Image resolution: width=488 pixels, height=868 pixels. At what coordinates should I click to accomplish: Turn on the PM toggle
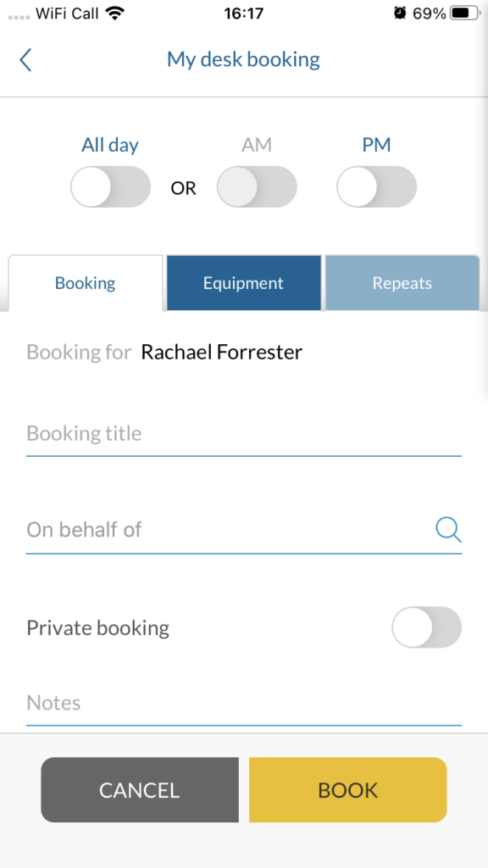pos(376,187)
